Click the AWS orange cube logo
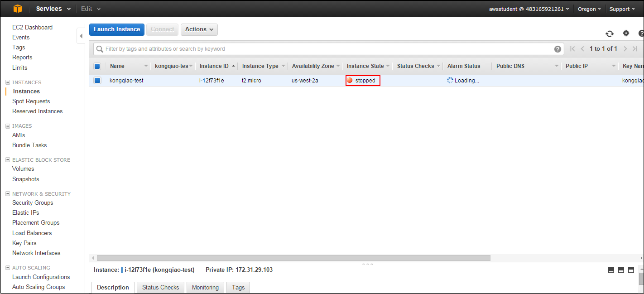The image size is (644, 294). coord(17,9)
